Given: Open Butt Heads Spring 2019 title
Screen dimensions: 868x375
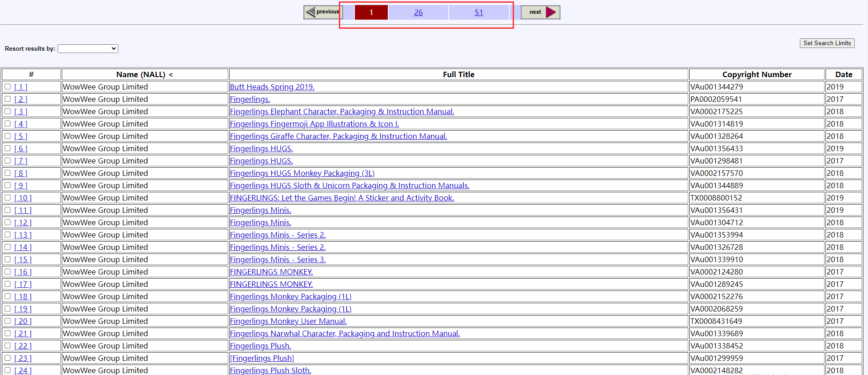Looking at the screenshot, I should tap(272, 87).
